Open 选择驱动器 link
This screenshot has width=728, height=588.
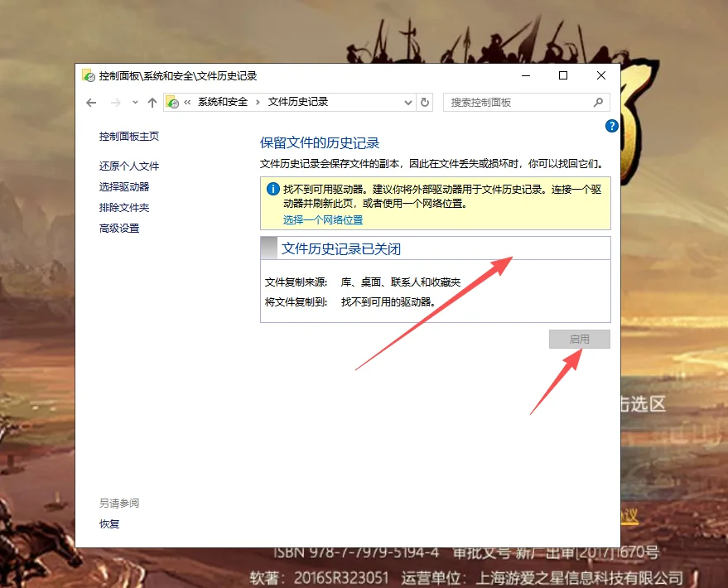pos(124,187)
